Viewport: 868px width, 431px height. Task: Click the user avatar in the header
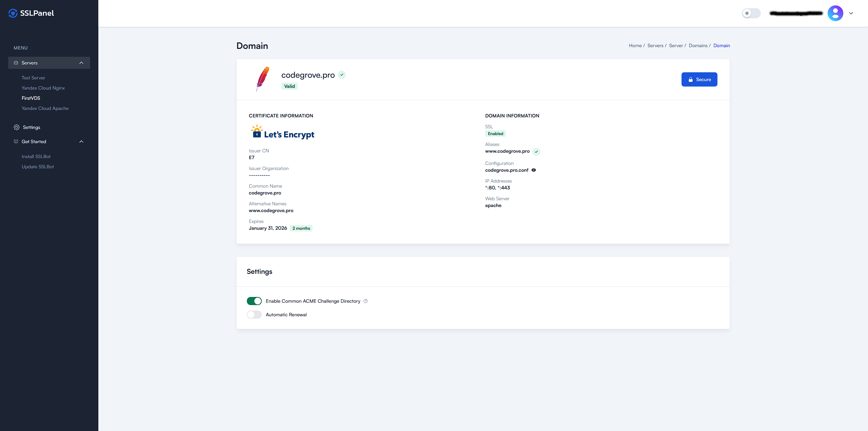(x=835, y=13)
